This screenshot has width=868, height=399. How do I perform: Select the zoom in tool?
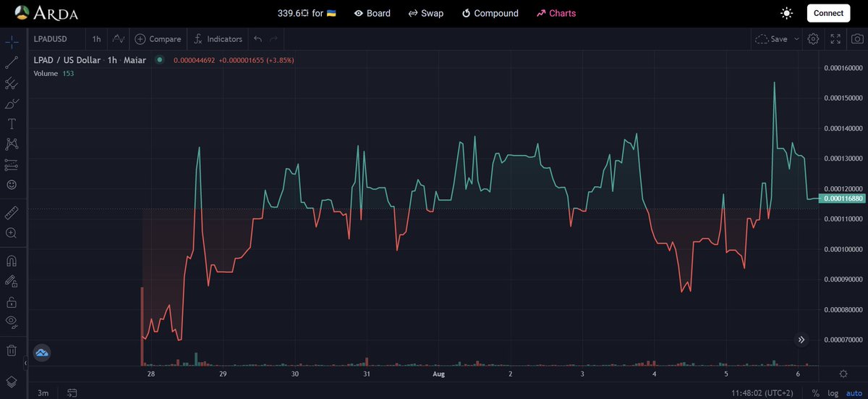pyautogui.click(x=12, y=232)
